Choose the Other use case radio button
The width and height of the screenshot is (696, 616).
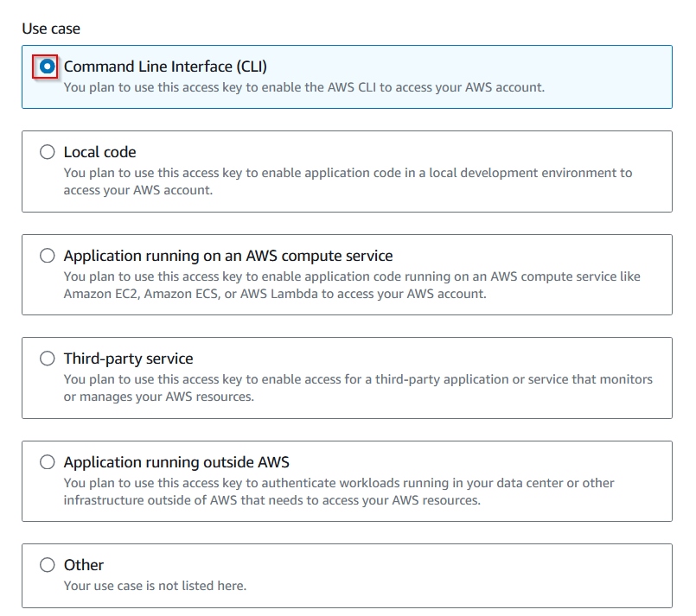coord(47,565)
